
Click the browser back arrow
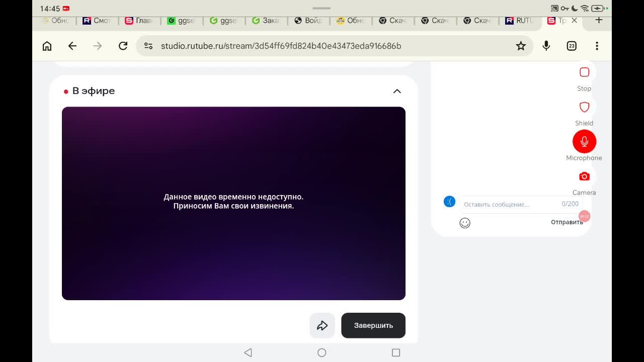tap(72, 46)
